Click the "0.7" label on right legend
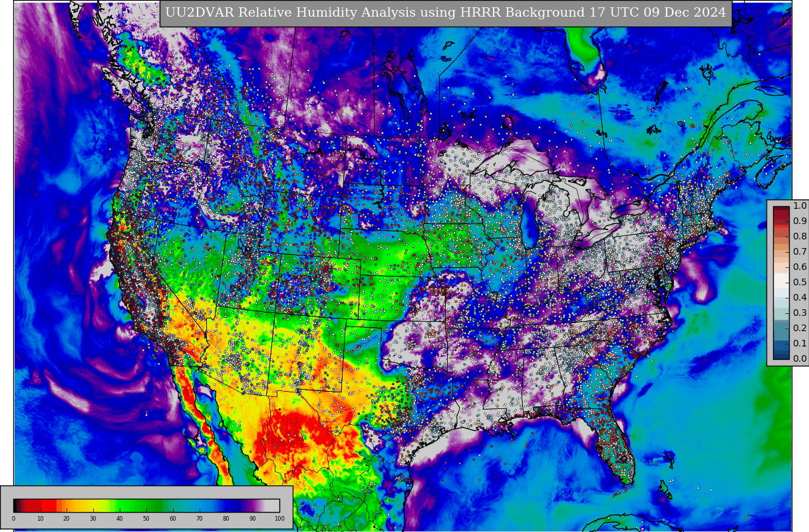 [800, 252]
